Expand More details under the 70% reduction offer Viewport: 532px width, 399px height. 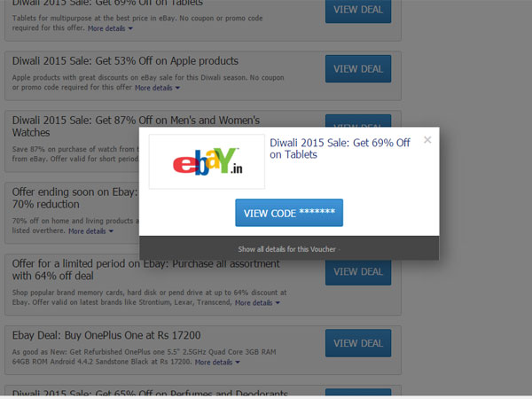pyautogui.click(x=91, y=231)
